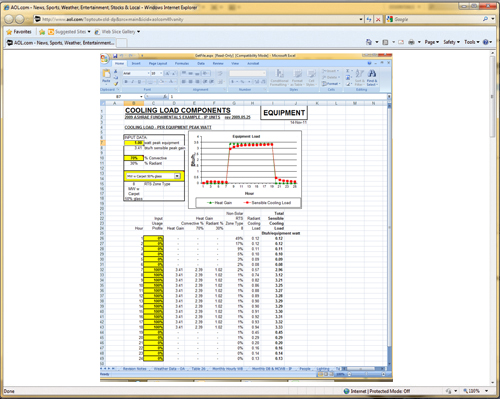Click the yellow watt peak equipment input cell
The height and width of the screenshot is (399, 500).
pyautogui.click(x=134, y=143)
